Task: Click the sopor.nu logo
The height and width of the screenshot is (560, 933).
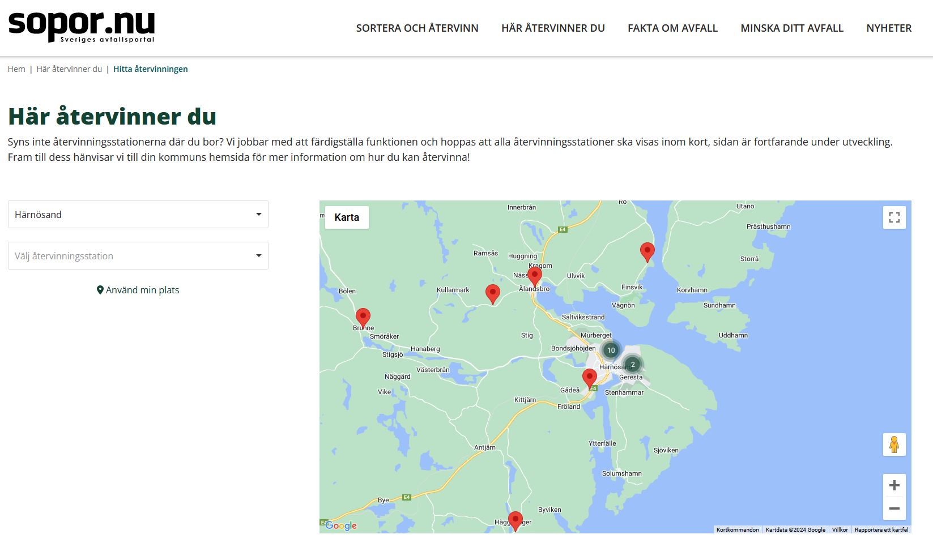Action: (82, 26)
